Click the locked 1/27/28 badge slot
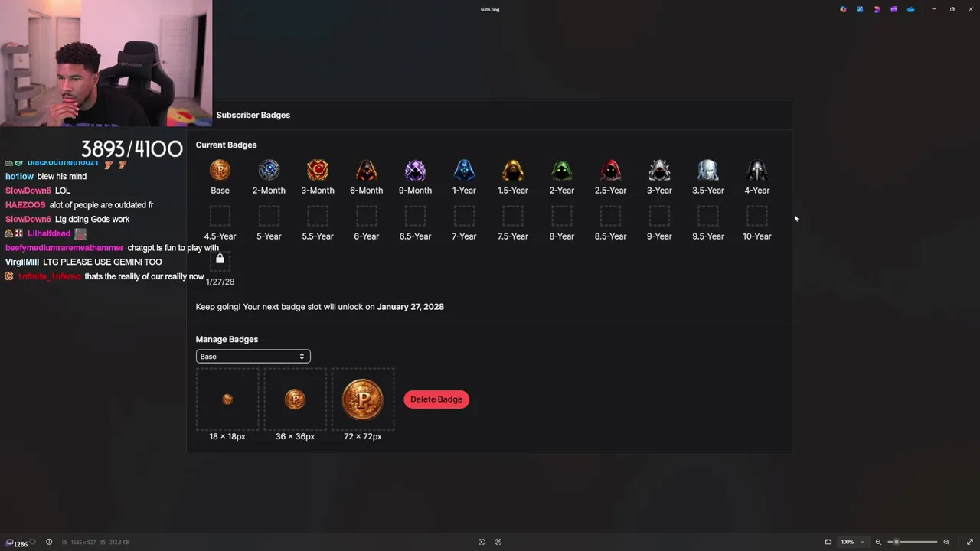Image resolution: width=980 pixels, height=551 pixels. tap(220, 260)
